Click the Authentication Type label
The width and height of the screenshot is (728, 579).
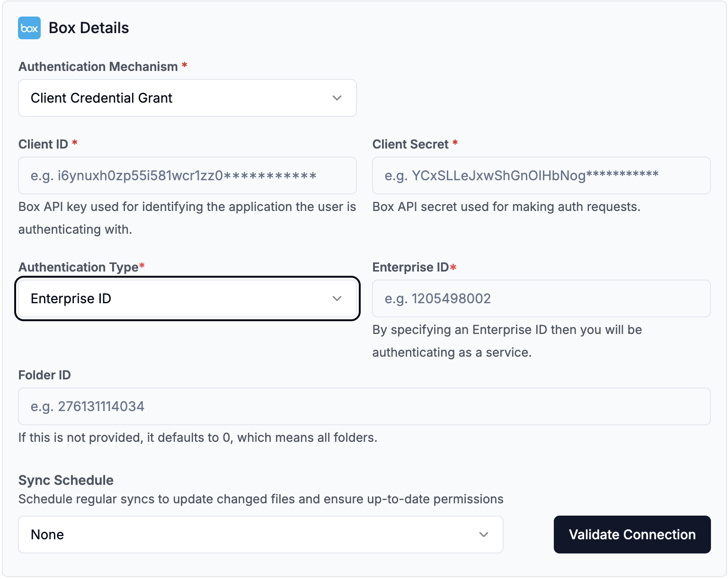click(79, 267)
